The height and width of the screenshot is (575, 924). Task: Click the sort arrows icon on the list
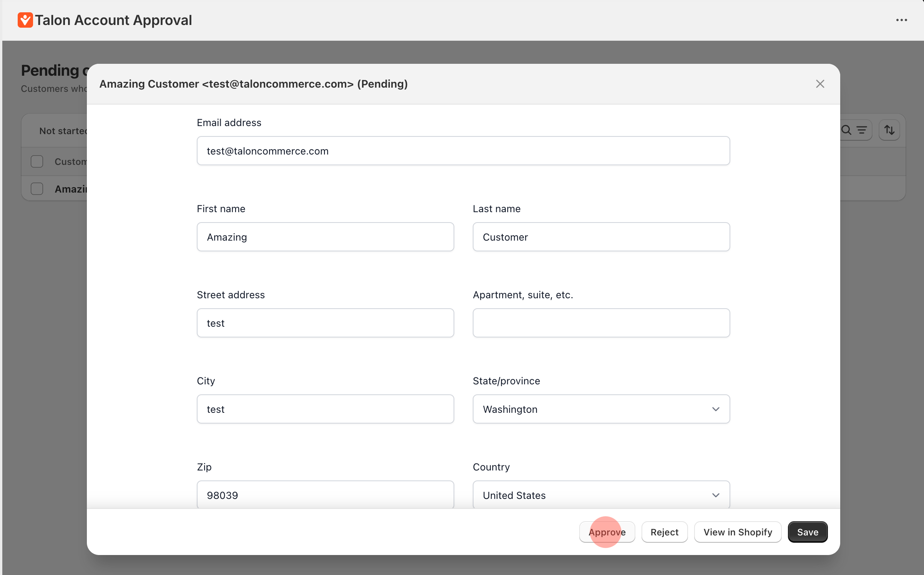(x=889, y=130)
